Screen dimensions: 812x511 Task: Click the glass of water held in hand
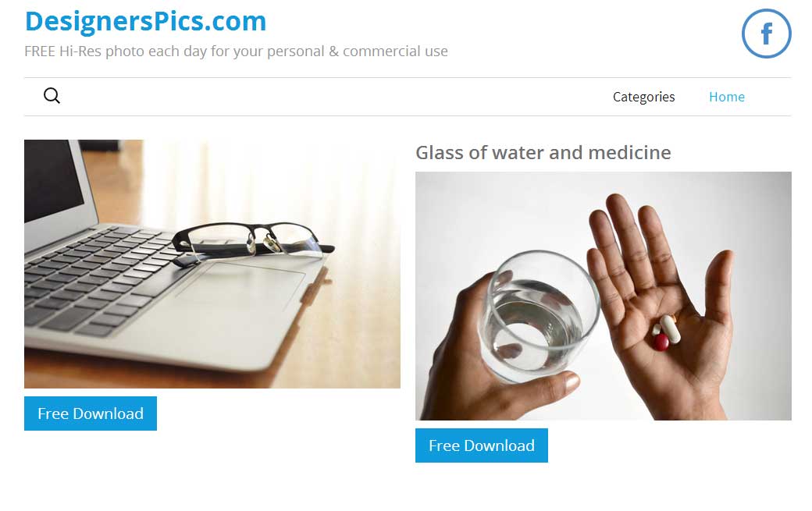539,315
